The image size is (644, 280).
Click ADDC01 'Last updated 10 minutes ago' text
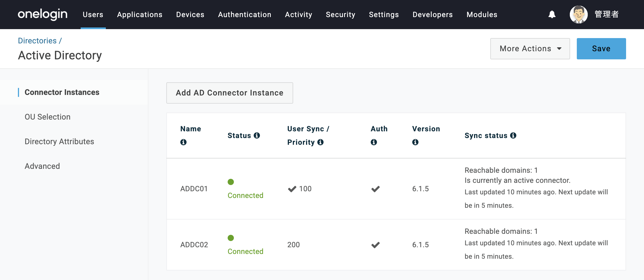pyautogui.click(x=510, y=192)
